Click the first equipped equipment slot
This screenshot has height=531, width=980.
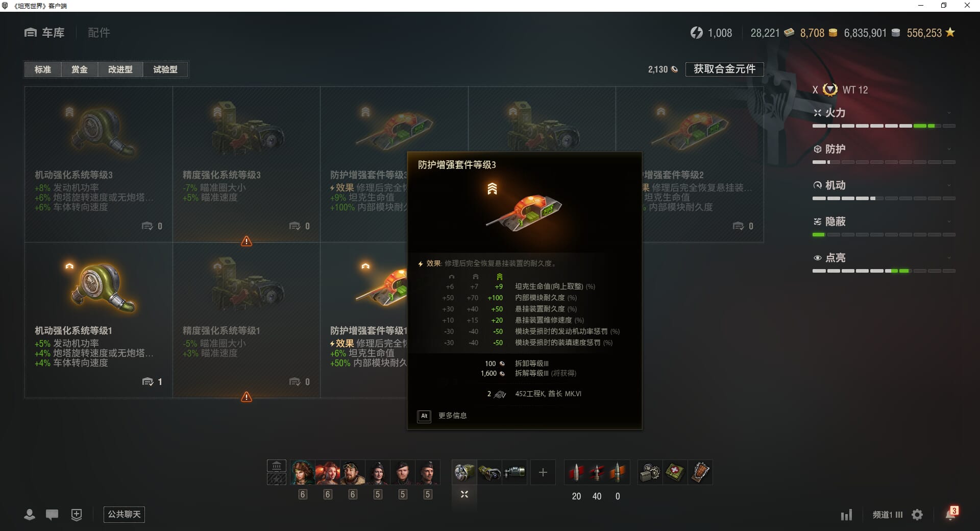[464, 472]
